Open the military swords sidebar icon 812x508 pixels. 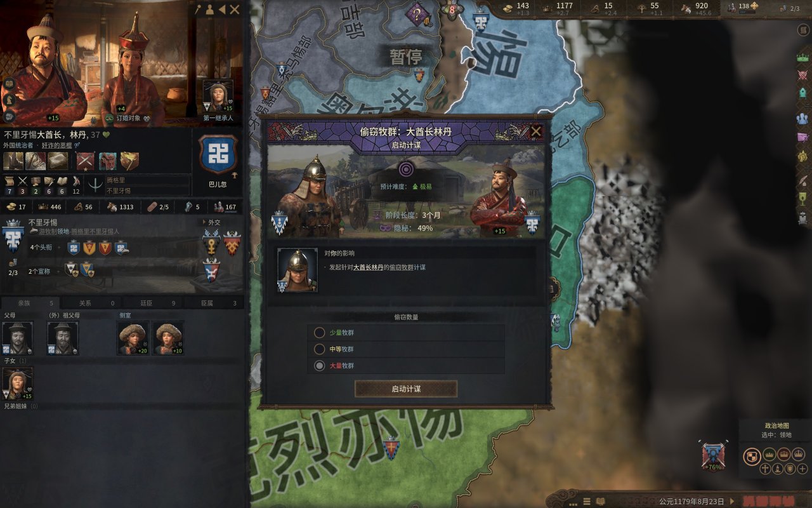[802, 75]
